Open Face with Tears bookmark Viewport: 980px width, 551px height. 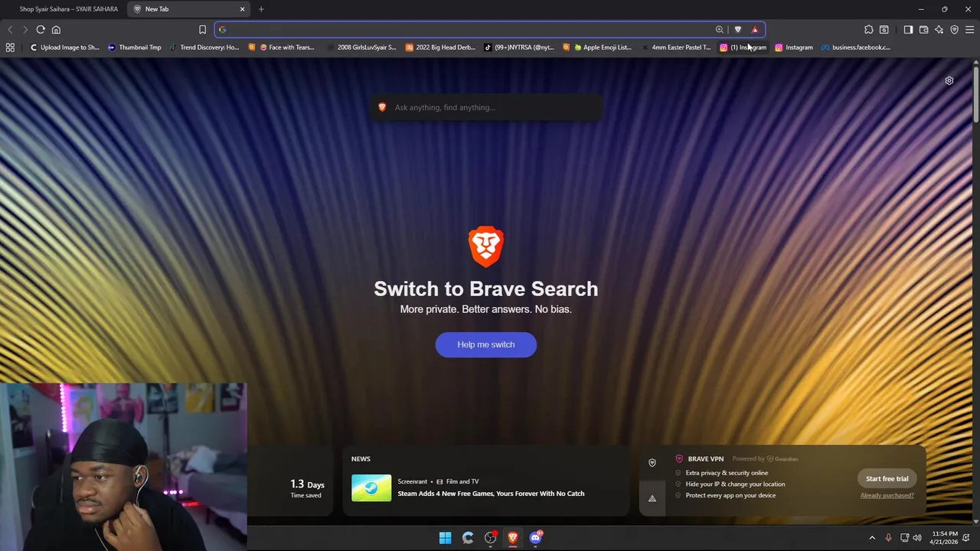point(282,47)
